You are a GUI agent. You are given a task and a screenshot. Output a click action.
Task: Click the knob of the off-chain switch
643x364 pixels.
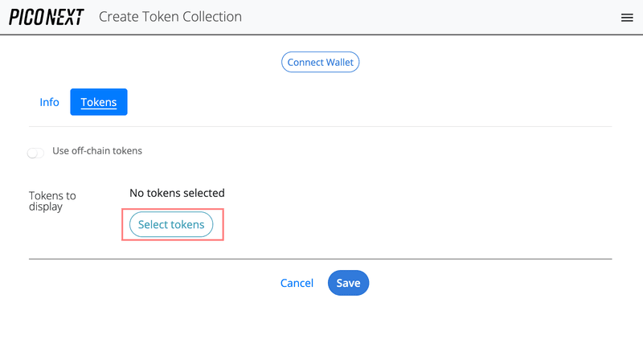pyautogui.click(x=31, y=153)
